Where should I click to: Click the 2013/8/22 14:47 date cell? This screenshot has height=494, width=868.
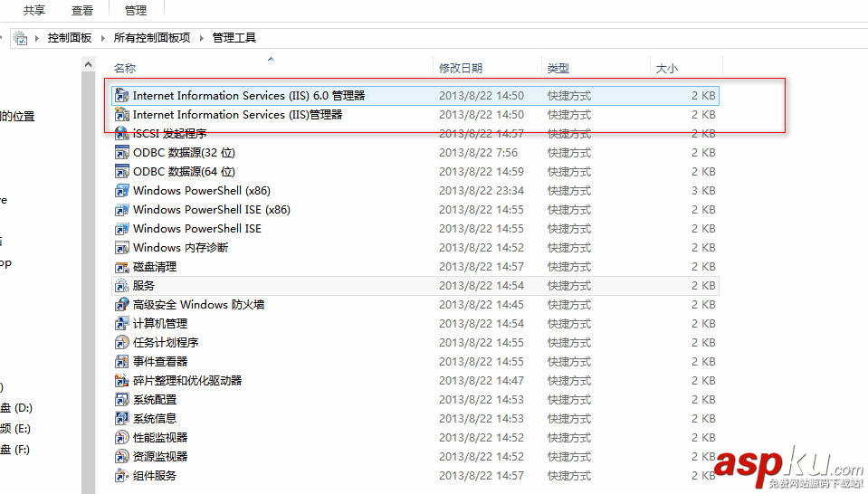tap(481, 381)
